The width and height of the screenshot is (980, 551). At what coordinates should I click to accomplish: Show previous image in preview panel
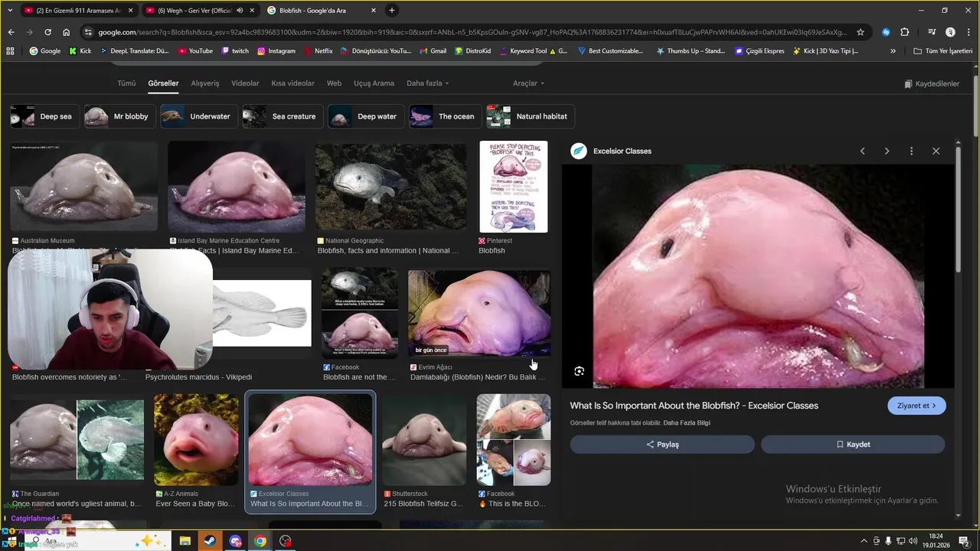coord(862,151)
